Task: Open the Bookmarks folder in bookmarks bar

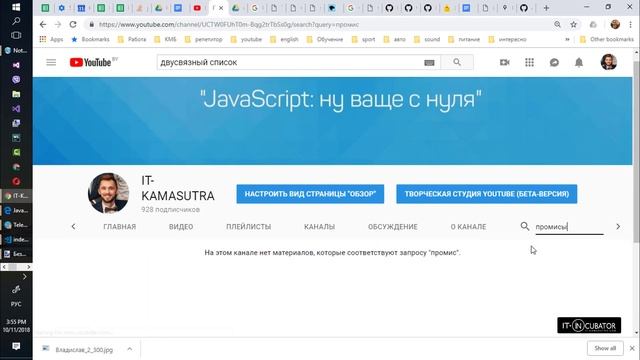Action: (90, 39)
